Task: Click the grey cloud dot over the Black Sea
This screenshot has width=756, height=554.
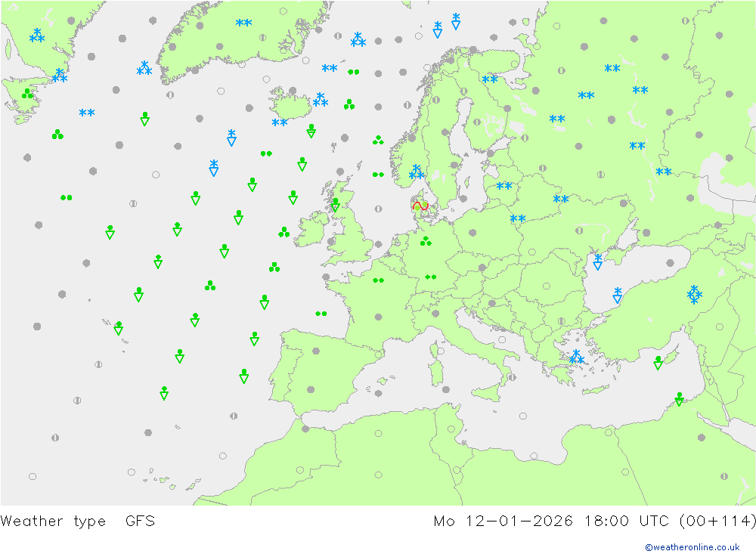Action: [x=670, y=263]
